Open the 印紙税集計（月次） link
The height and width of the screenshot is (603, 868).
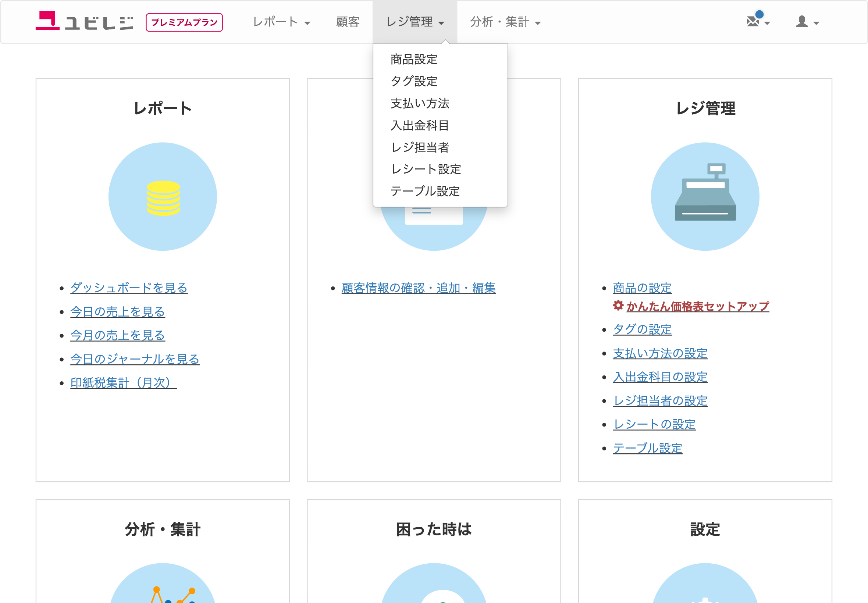pyautogui.click(x=124, y=383)
